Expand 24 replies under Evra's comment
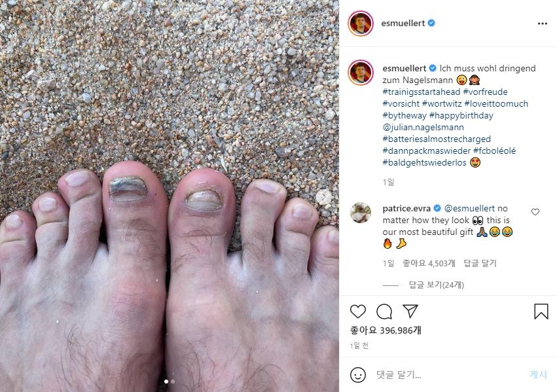 pos(436,285)
